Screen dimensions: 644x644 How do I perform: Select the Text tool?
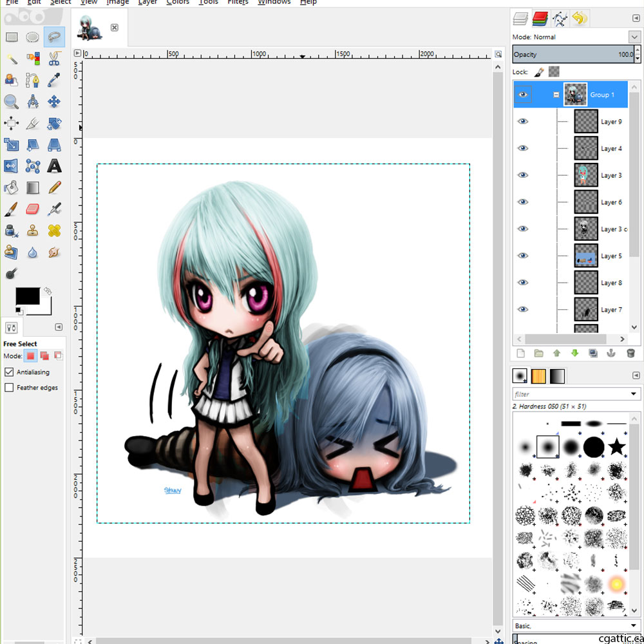pos(54,166)
